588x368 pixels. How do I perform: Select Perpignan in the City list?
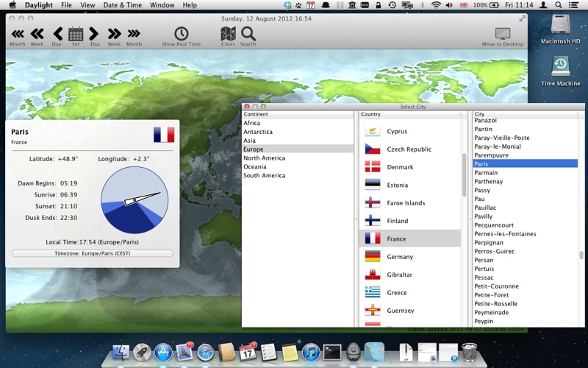point(490,243)
